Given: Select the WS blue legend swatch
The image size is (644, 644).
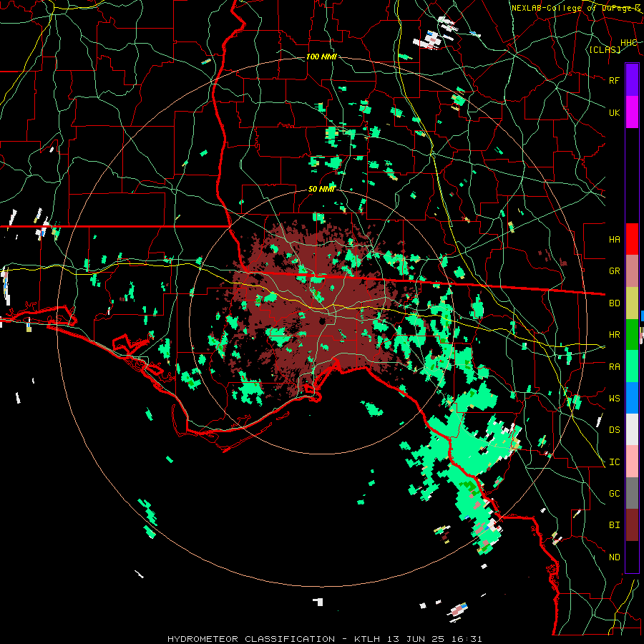Looking at the screenshot, I should point(632,398).
